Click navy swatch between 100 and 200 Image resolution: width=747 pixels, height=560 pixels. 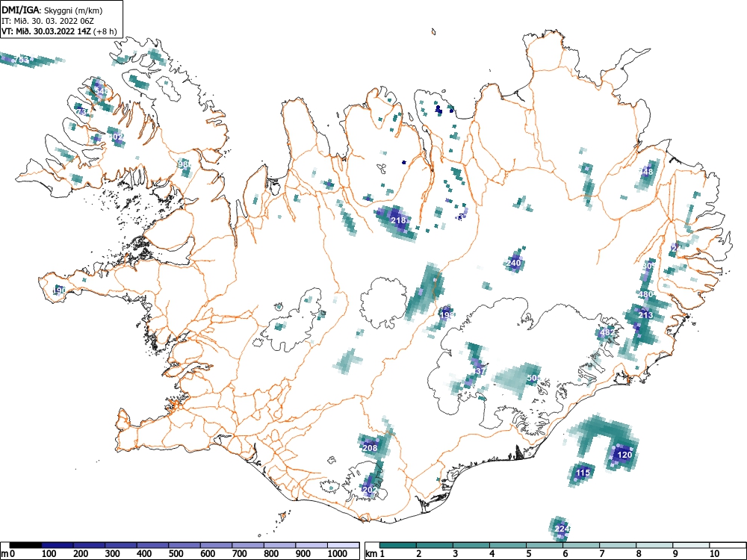click(x=58, y=545)
